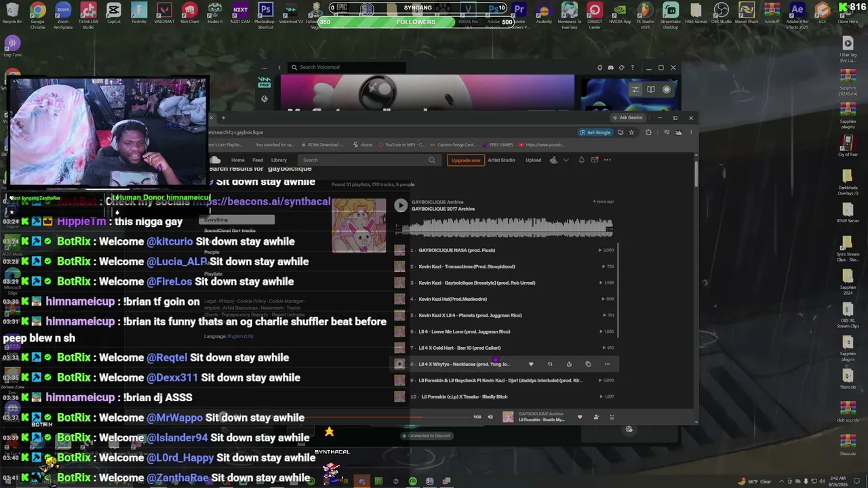Open a new Chrome tab with plus button

tap(223, 118)
